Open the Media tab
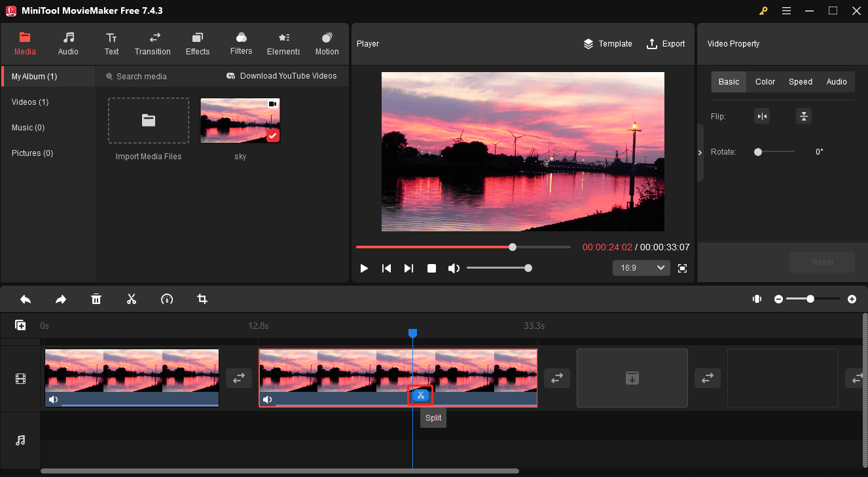The image size is (868, 477). [x=25, y=44]
